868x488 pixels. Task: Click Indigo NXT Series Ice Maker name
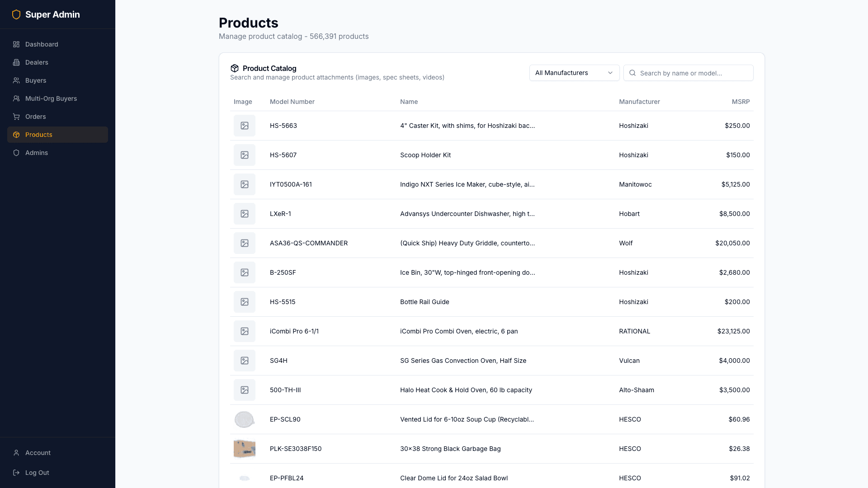pos(467,184)
